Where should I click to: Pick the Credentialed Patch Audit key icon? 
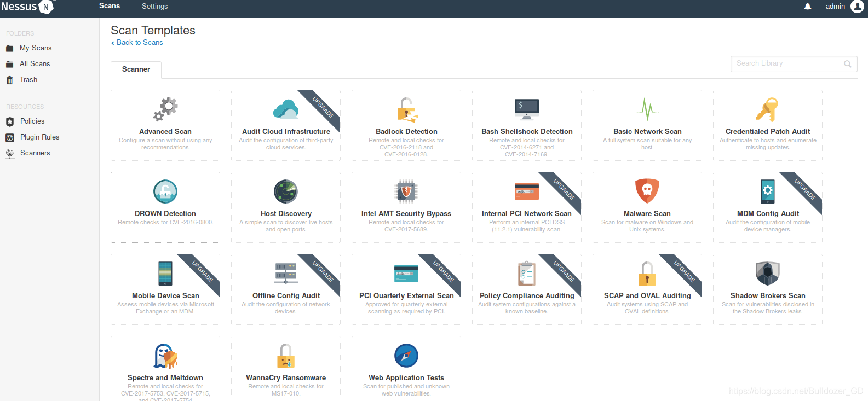coord(767,109)
